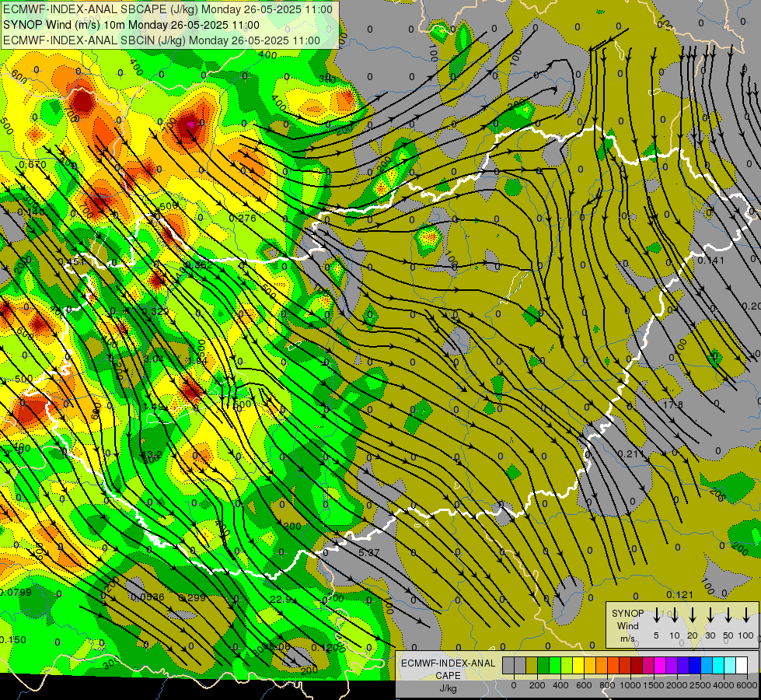The image size is (761, 700).
Task: Select the bright green CAPE legend swatch
Action: tap(555, 665)
